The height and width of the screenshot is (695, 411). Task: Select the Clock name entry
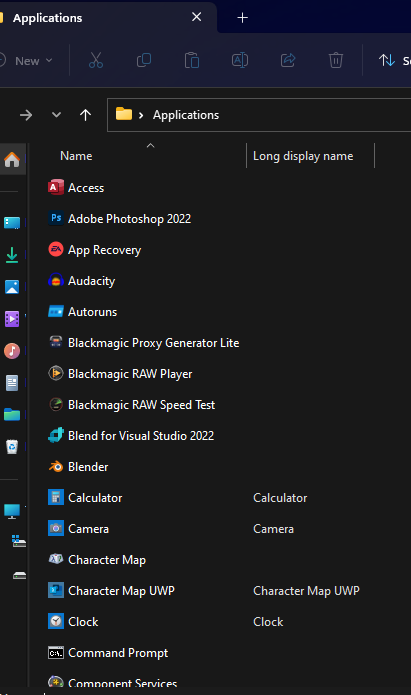click(x=83, y=622)
